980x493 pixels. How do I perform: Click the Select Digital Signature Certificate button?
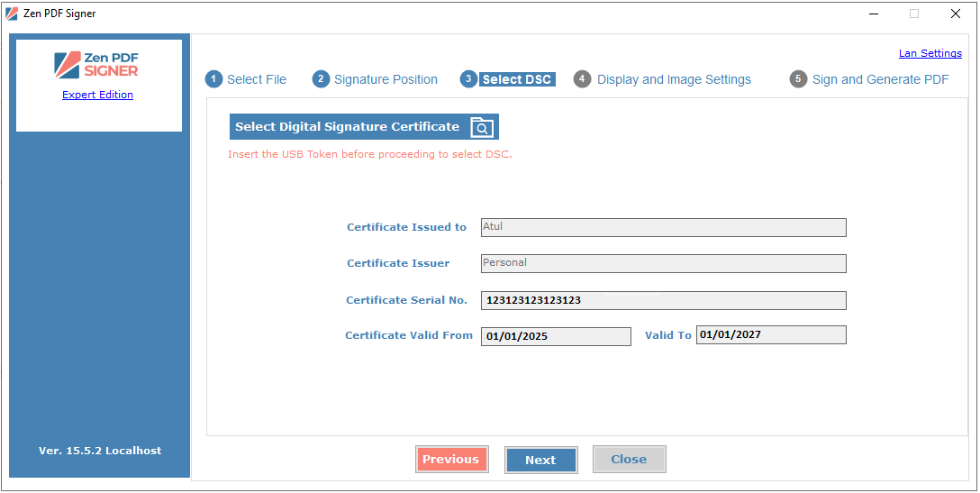tap(364, 127)
